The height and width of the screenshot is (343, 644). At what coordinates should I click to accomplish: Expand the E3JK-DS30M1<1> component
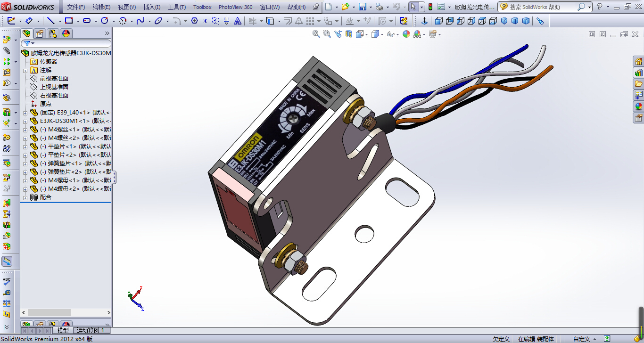pos(25,121)
